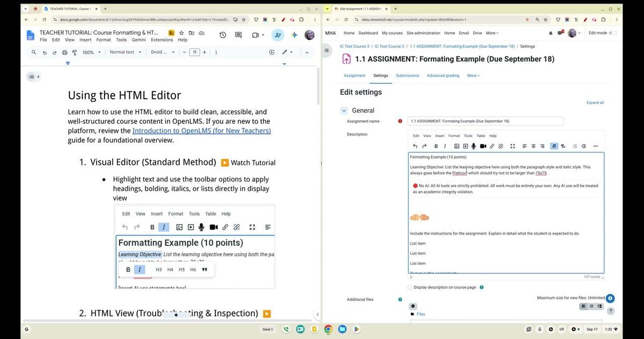The width and height of the screenshot is (644, 339).
Task: Search menus with magnifier in Docs toolbar
Action: click(34, 53)
